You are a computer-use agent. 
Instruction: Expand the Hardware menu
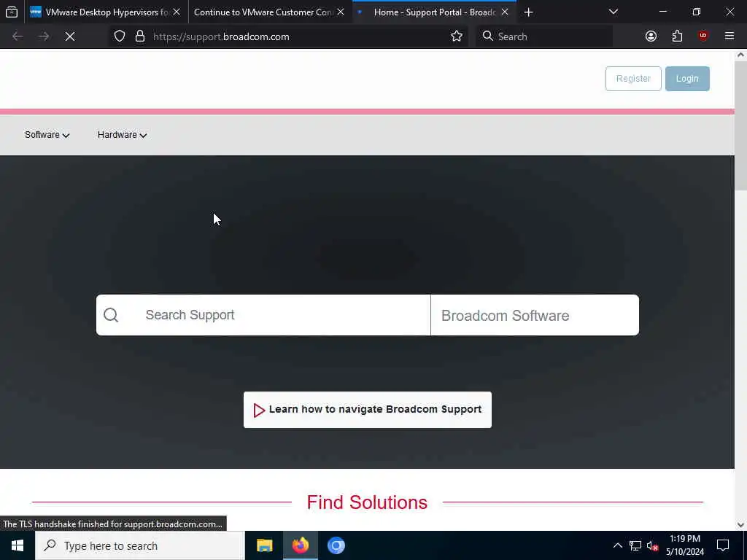point(122,135)
